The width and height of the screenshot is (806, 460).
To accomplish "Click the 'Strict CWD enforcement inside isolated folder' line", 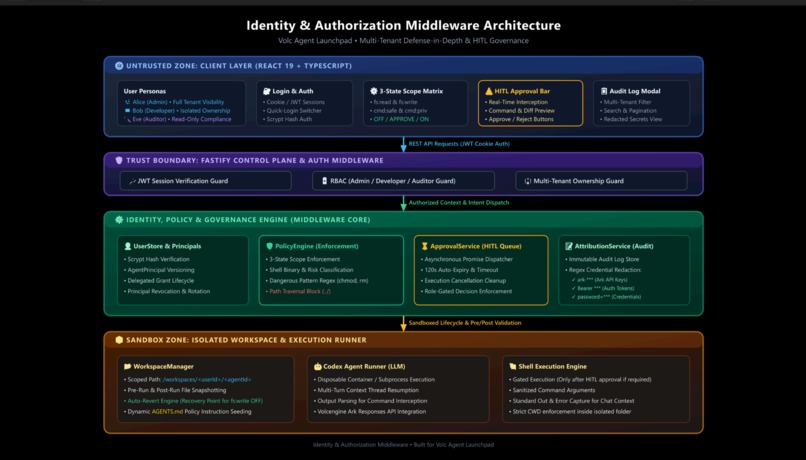I will point(570,412).
